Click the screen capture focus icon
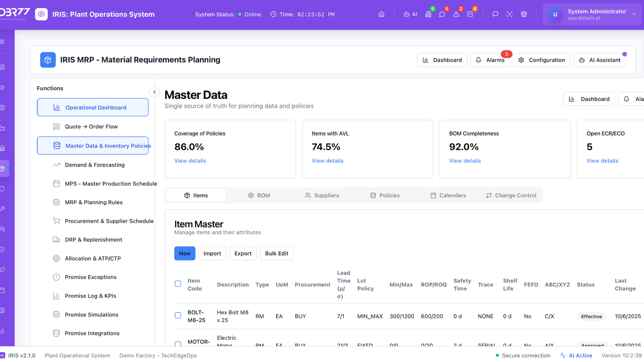Image resolution: width=644 pixels, height=362 pixels. point(509,14)
